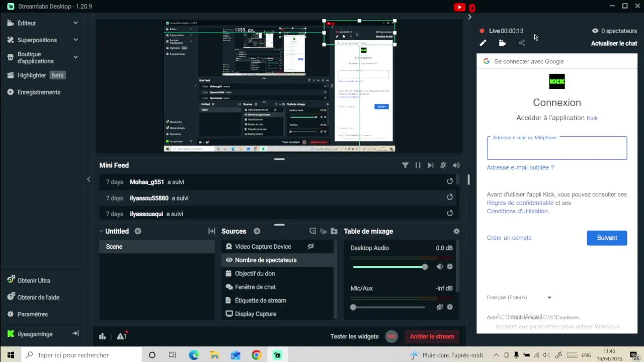This screenshot has width=644, height=362.
Task: Select the Video Capture Device source row
Action: pyautogui.click(x=277, y=246)
